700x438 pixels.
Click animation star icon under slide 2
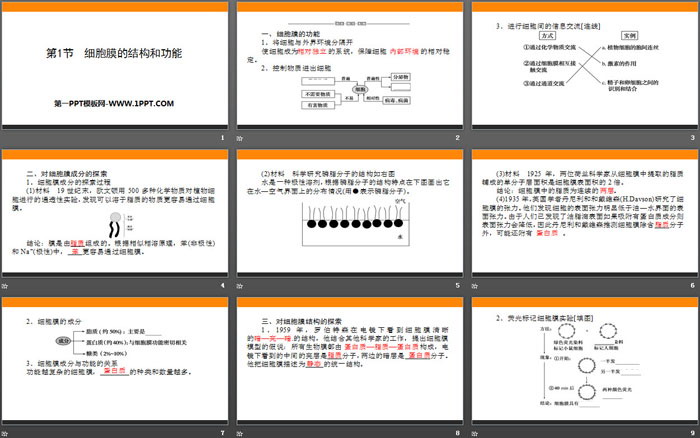[x=240, y=138]
